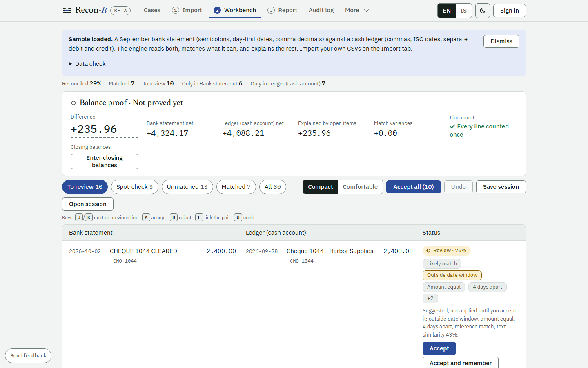Click the Outside date window tag
This screenshot has width=588, height=368.
click(x=452, y=275)
